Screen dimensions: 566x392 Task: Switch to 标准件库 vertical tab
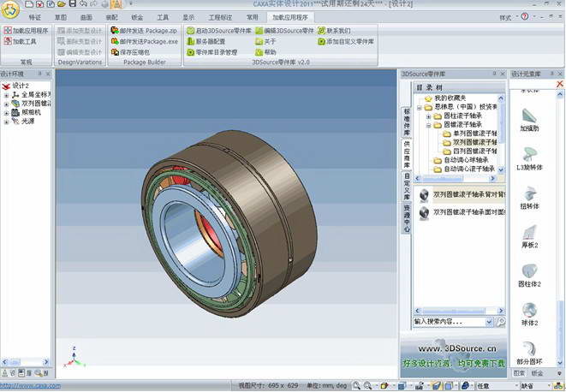click(x=407, y=122)
